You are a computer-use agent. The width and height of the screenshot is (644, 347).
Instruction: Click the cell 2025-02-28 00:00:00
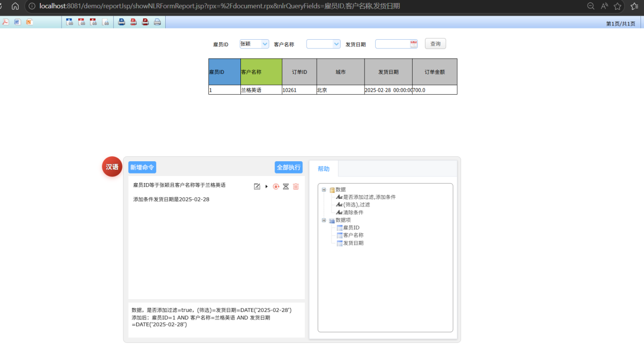[x=388, y=90]
